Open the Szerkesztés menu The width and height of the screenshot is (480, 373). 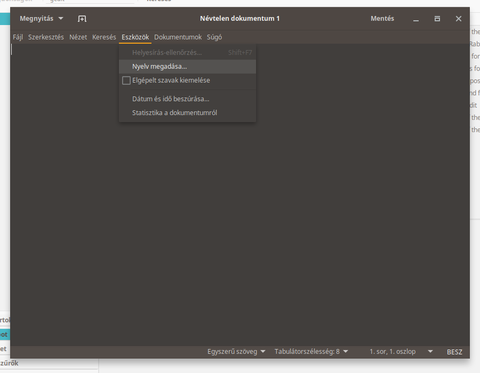[46, 37]
